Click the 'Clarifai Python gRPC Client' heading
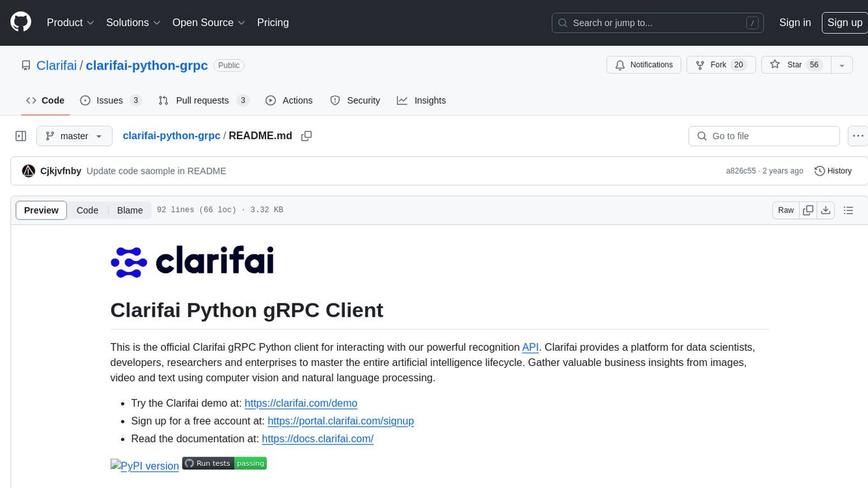This screenshot has height=488, width=868. pos(246,310)
